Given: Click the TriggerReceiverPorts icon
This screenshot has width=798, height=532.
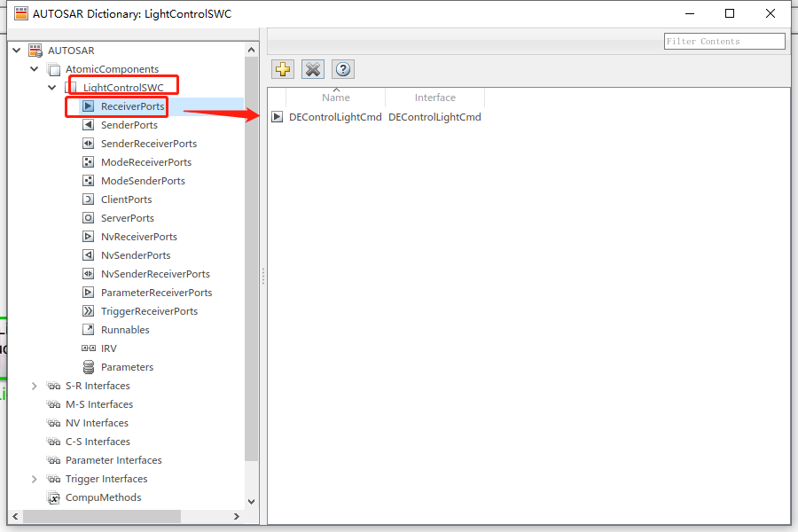Looking at the screenshot, I should [88, 311].
